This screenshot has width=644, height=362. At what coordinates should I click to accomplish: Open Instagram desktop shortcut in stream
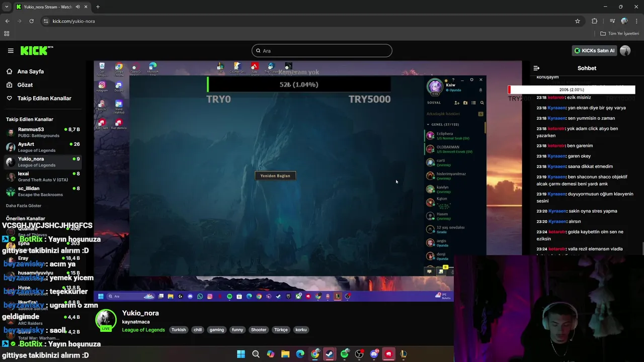(102, 86)
